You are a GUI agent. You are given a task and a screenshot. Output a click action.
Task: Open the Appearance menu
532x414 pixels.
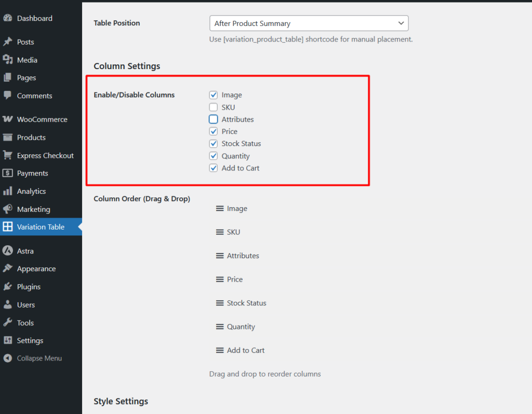pos(36,269)
